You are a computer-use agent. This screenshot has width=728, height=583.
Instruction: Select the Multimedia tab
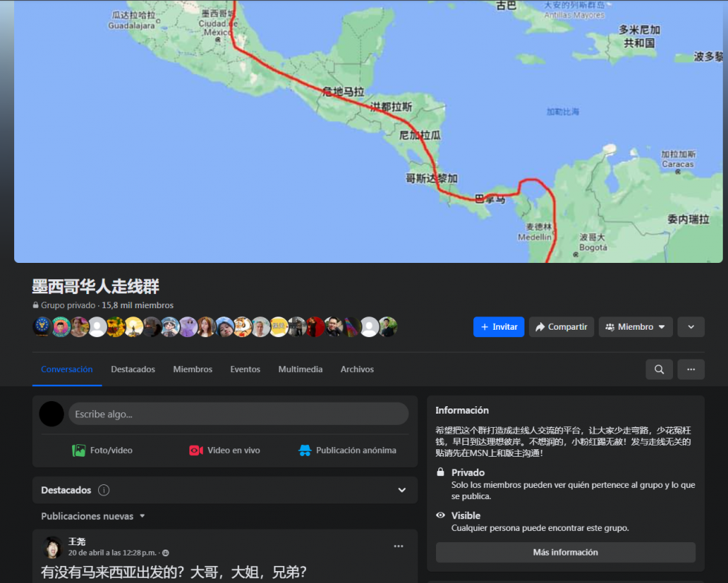coord(300,370)
